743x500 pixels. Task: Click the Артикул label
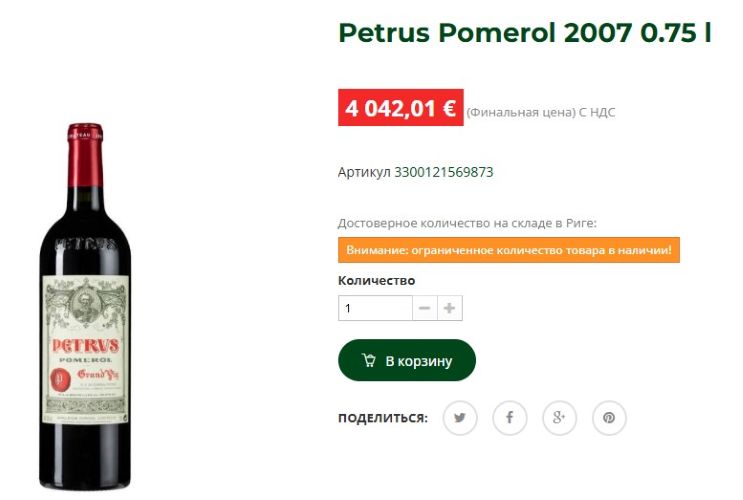click(x=364, y=172)
